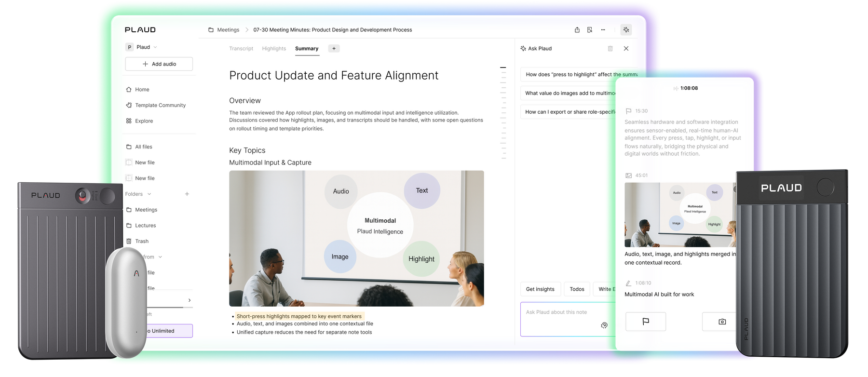
Task: Click the share/export icon in top toolbar
Action: [577, 30]
